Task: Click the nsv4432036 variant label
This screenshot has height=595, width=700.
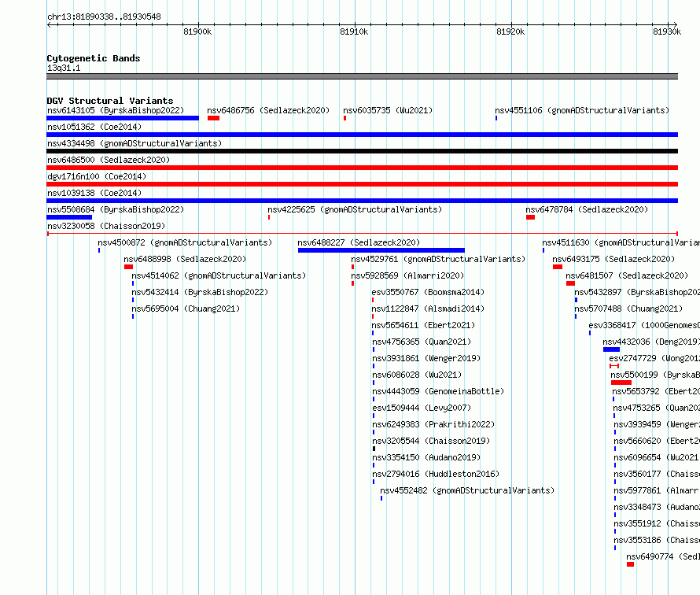Action: click(x=651, y=342)
